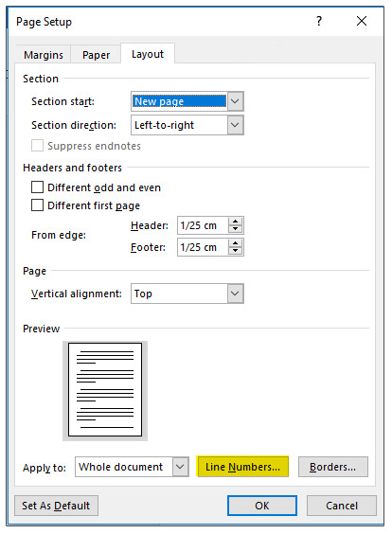Click the Borders button

click(333, 467)
